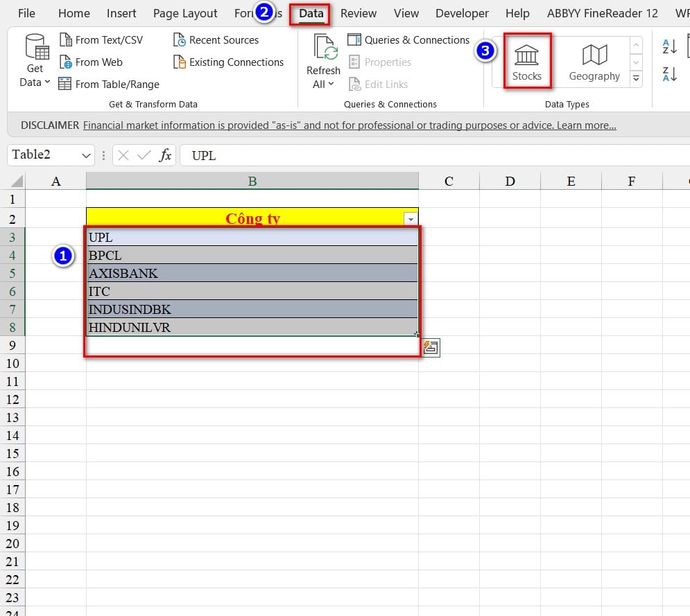Viewport: 690px width, 616px height.
Task: Click From Text/CSV import icon
Action: pyautogui.click(x=66, y=39)
